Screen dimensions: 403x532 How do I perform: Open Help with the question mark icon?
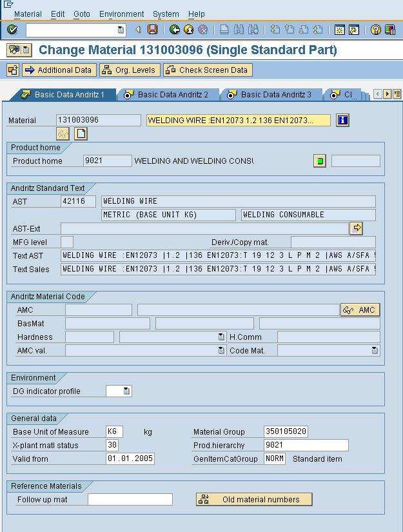click(x=375, y=30)
